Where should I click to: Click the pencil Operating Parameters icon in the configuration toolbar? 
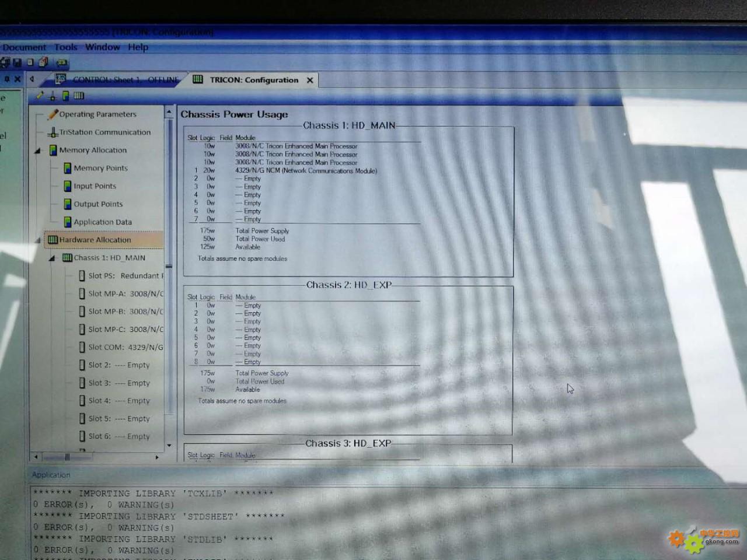pos(40,96)
